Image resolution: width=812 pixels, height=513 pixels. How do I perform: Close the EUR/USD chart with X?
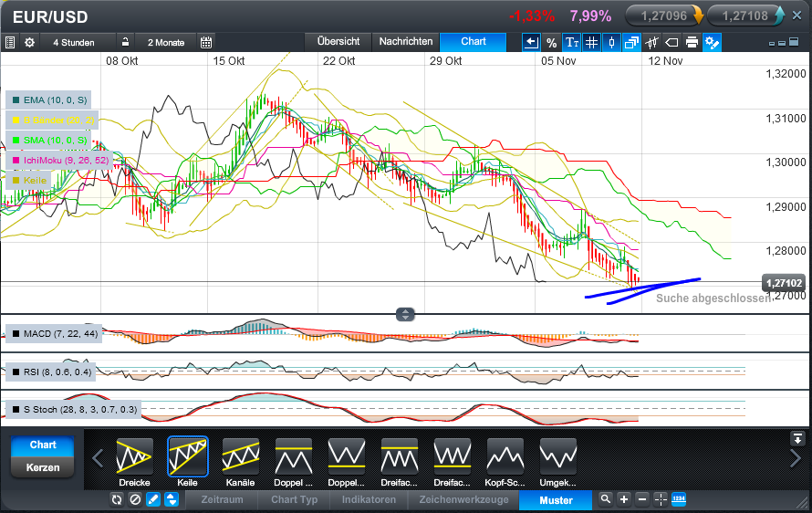[797, 16]
